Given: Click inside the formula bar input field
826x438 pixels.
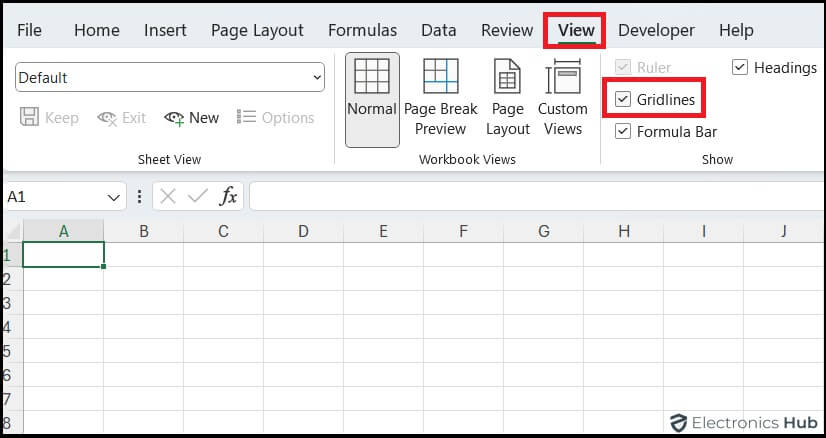Looking at the screenshot, I should (530, 196).
